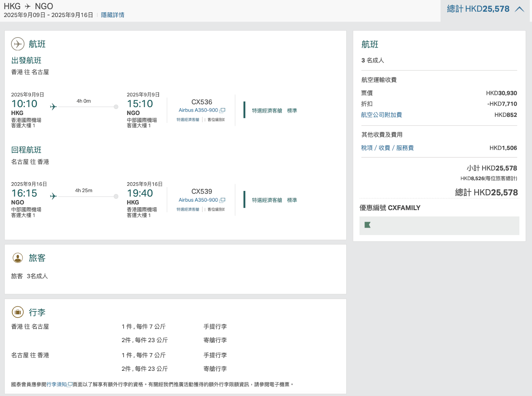This screenshot has width=532, height=396.
Task: Click 名古屋 往 香港 baggage row label
Action: [x=30, y=355]
